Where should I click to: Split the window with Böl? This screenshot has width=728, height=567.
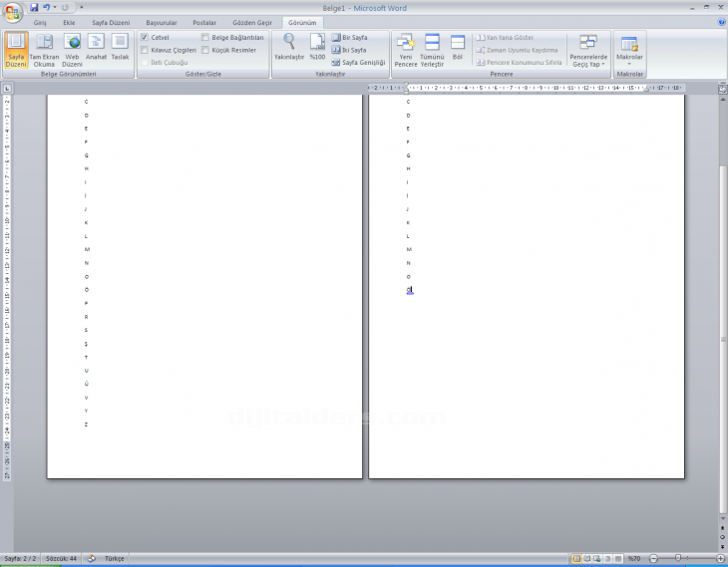click(458, 48)
